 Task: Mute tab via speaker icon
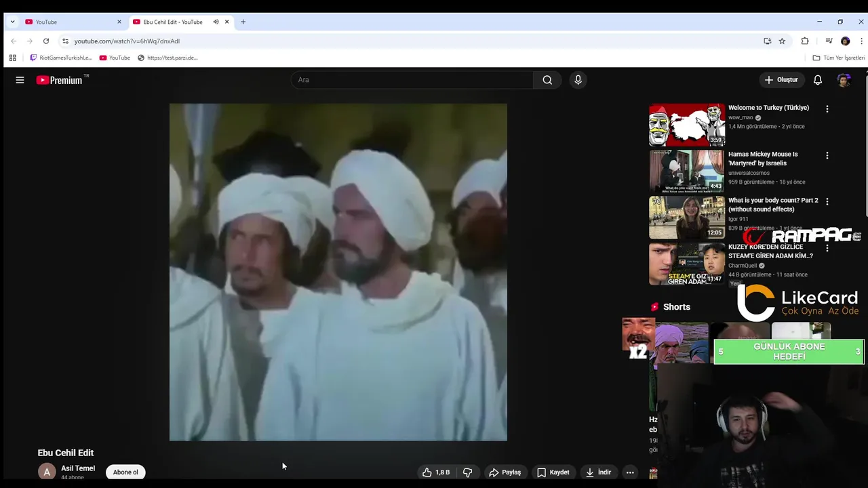pos(216,22)
